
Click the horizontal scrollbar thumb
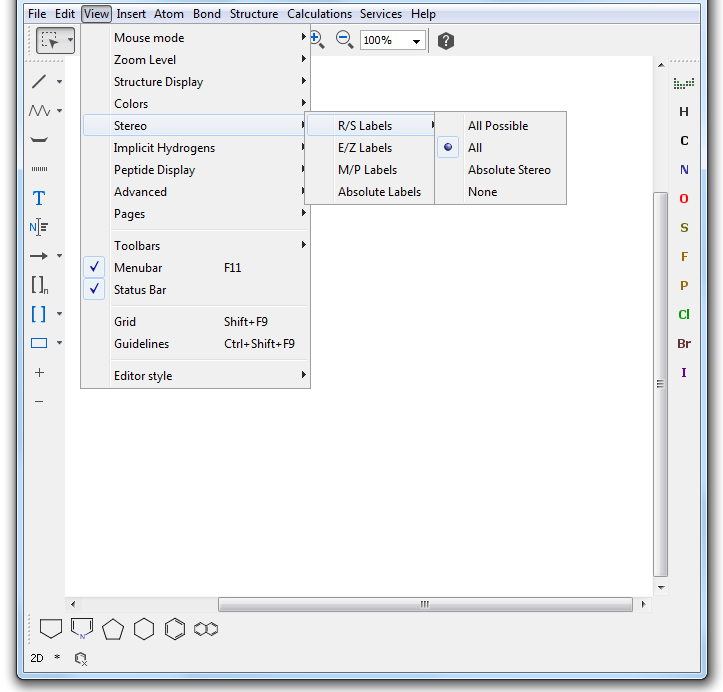point(424,605)
